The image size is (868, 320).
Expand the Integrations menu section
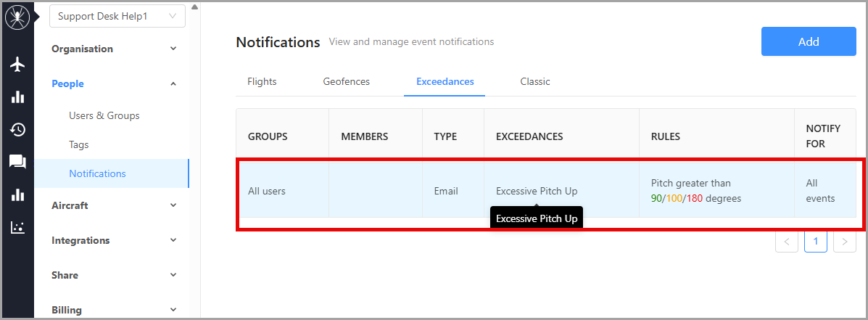pyautogui.click(x=115, y=240)
